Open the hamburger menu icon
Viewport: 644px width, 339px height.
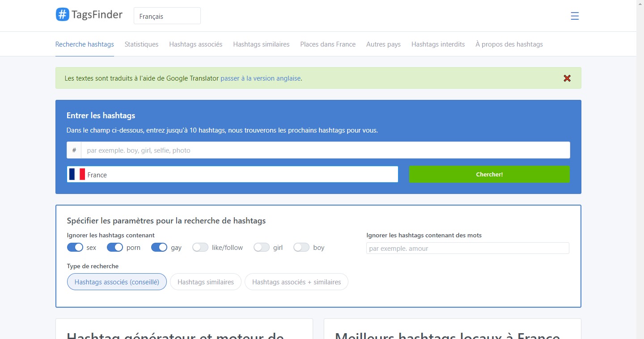[575, 16]
